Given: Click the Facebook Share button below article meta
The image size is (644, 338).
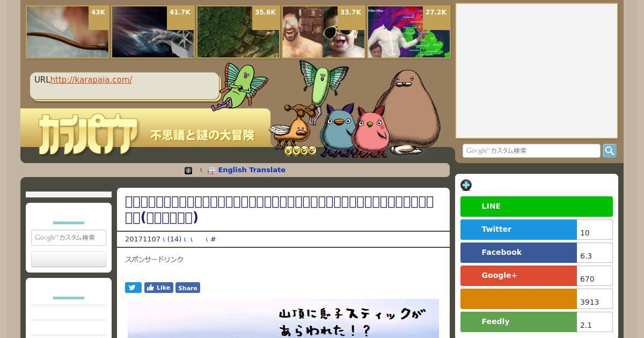Looking at the screenshot, I should [188, 288].
